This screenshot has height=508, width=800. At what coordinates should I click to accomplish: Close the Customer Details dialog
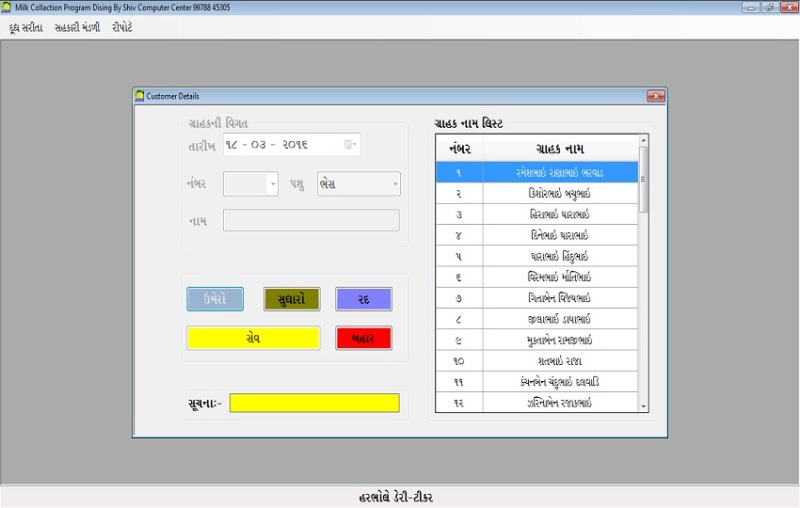[x=655, y=96]
